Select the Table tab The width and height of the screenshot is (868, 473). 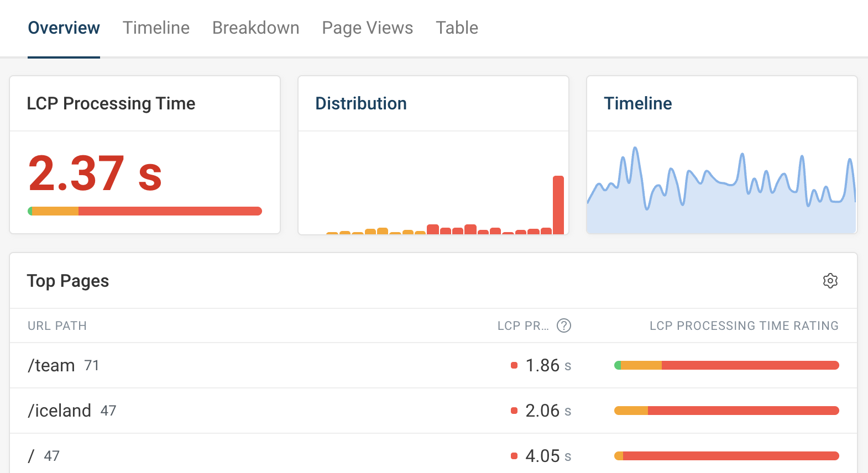[457, 28]
